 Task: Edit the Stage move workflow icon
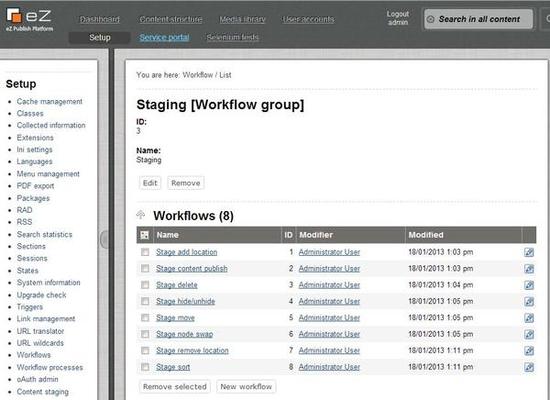pyautogui.click(x=529, y=318)
